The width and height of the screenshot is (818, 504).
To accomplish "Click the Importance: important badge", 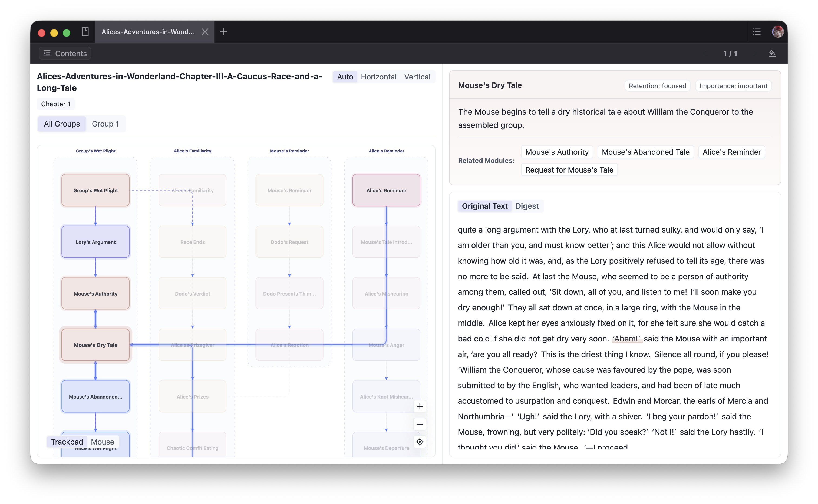I will (x=733, y=86).
